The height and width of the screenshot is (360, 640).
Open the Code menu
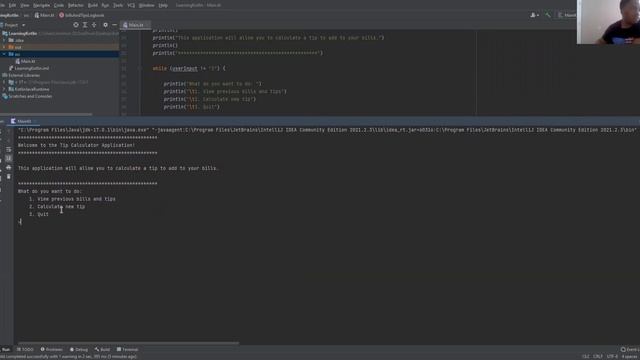(x=59, y=5)
